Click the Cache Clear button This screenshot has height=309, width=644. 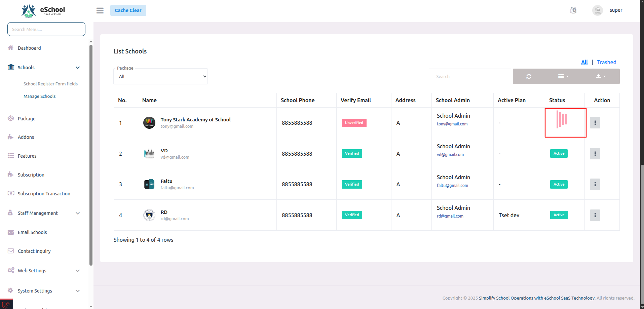pos(128,10)
